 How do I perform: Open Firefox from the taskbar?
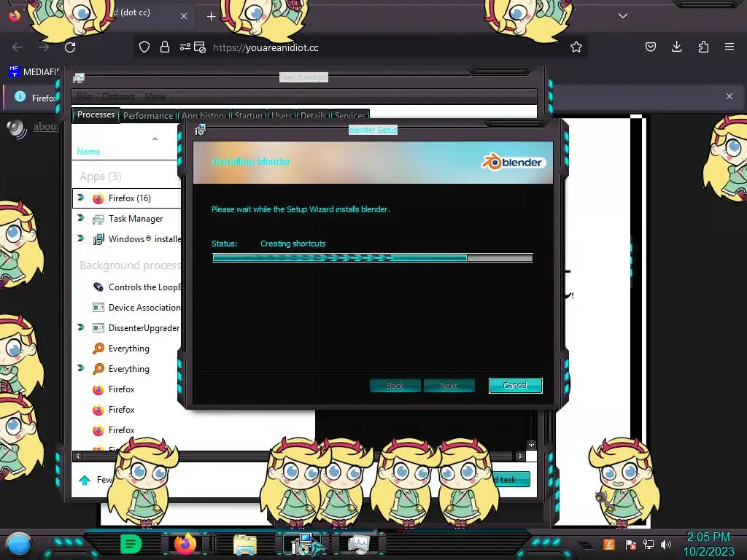pos(185,544)
